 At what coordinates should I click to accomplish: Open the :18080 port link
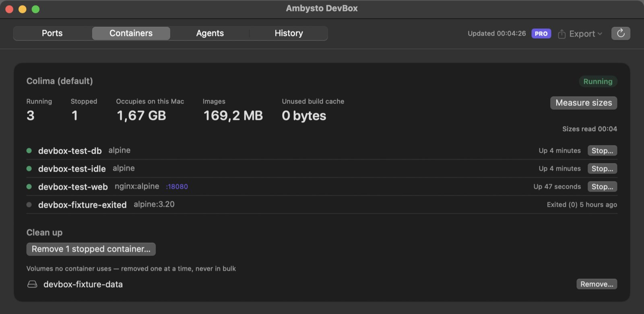(177, 187)
